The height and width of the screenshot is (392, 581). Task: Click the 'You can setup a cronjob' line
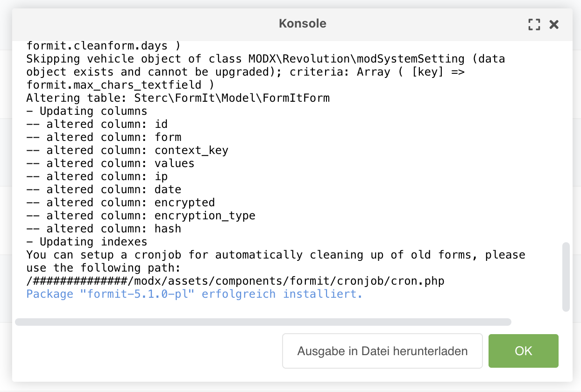pyautogui.click(x=276, y=255)
